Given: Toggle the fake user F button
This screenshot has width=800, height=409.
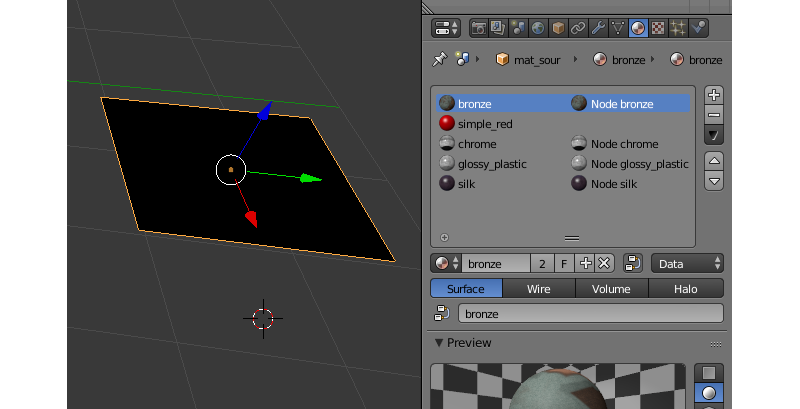Looking at the screenshot, I should pyautogui.click(x=564, y=264).
